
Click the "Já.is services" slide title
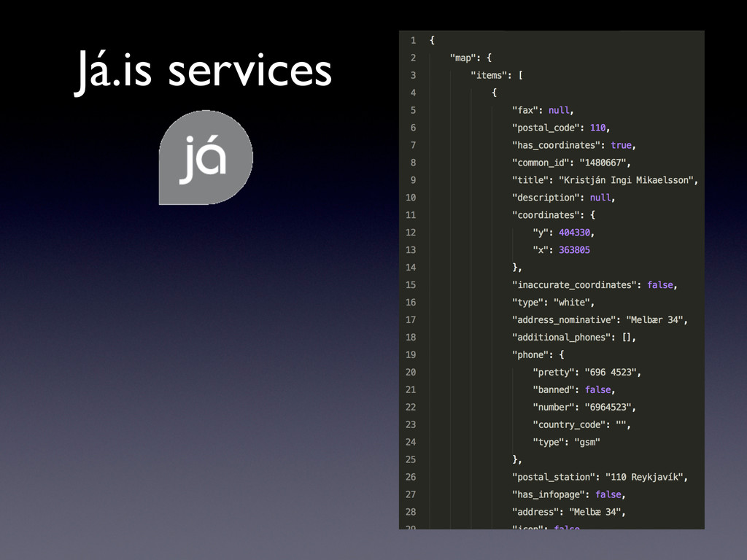pos(203,72)
